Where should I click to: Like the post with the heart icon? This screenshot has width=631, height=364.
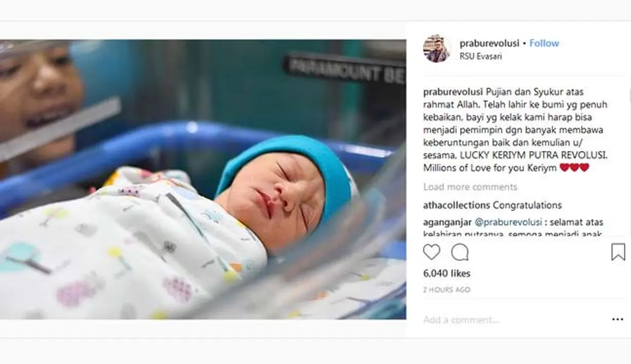432,252
